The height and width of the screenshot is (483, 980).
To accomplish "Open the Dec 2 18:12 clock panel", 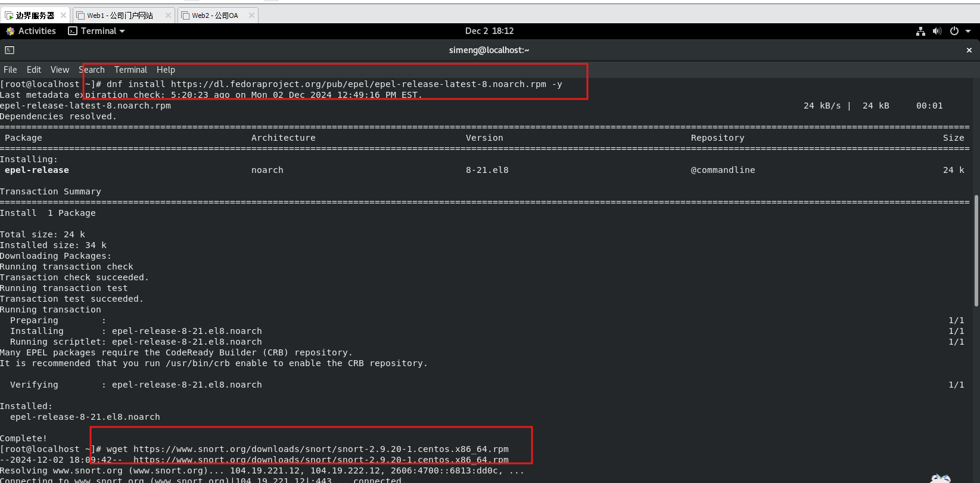I will point(489,31).
